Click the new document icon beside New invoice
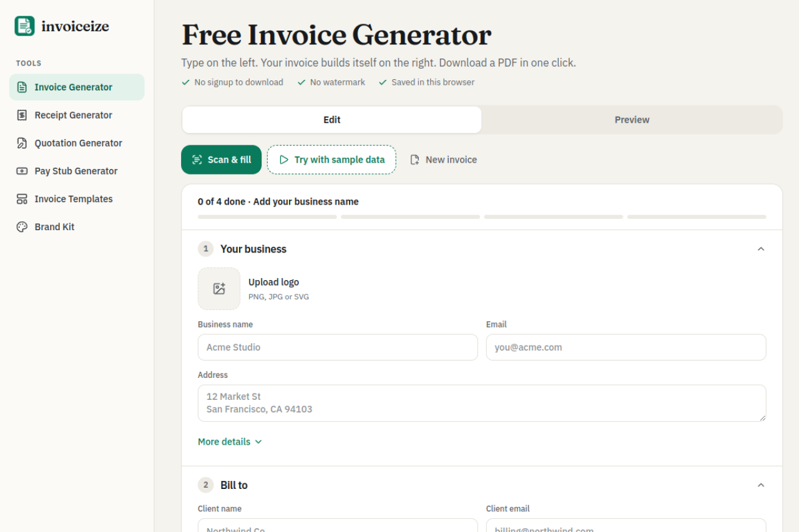The height and width of the screenshot is (532, 799). (414, 160)
